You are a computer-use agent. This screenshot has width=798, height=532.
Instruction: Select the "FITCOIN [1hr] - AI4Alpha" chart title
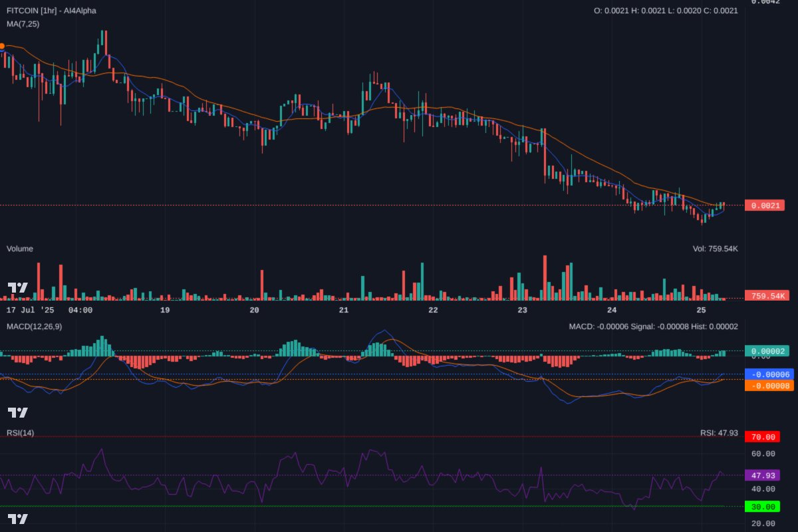coord(51,11)
